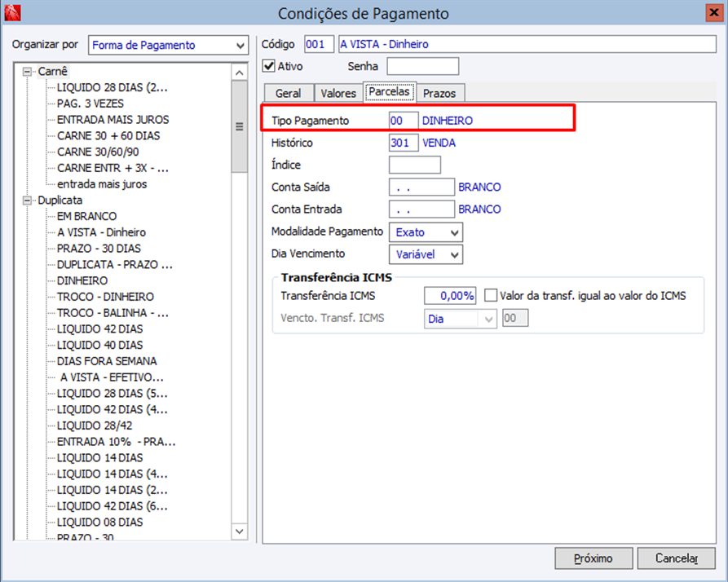
Task: Select tree item LIQUIDO 14 DIAS
Action: (x=99, y=458)
